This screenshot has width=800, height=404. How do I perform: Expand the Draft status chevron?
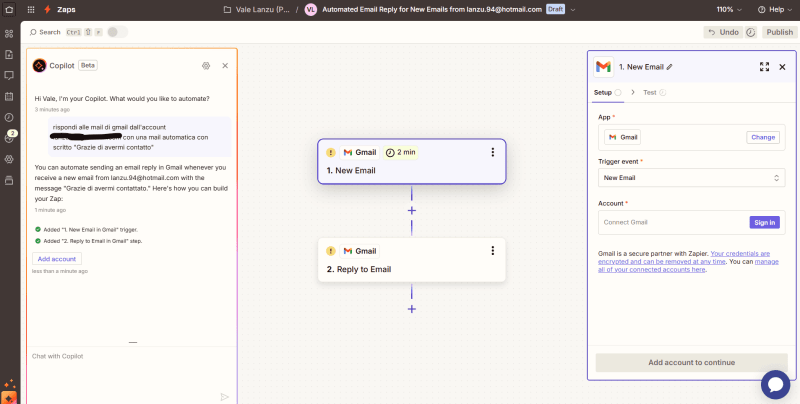coord(572,9)
